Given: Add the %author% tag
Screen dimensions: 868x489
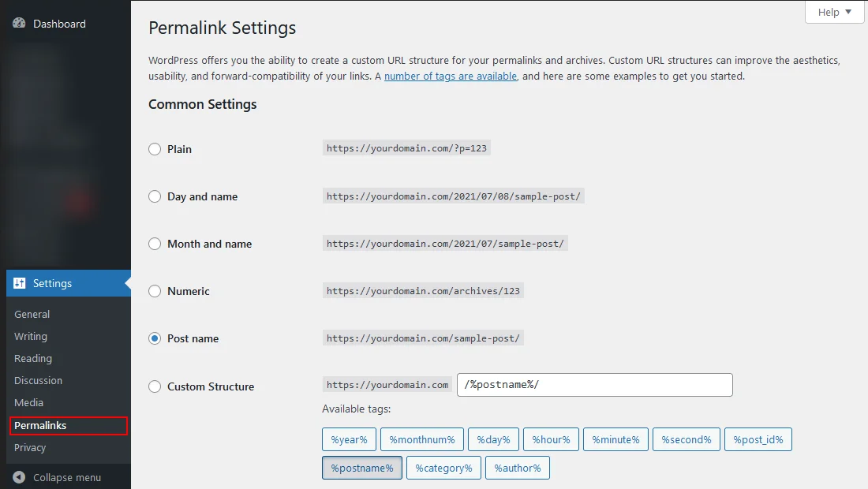Looking at the screenshot, I should 518,468.
